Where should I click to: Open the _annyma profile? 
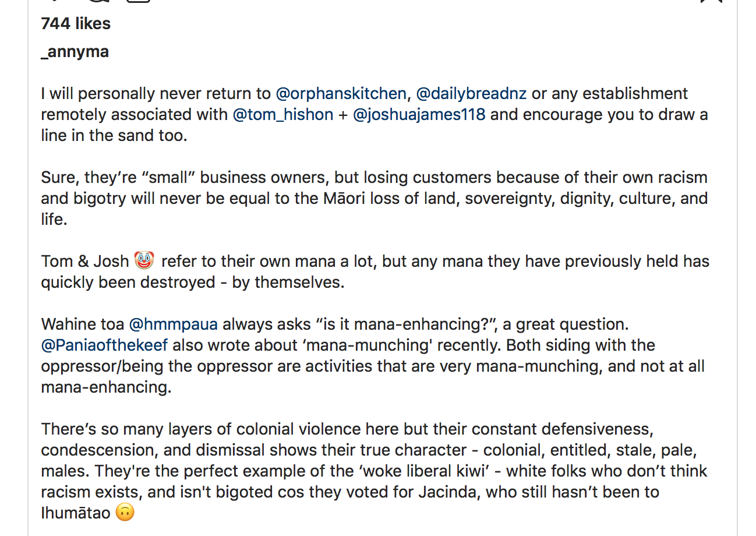(x=75, y=52)
